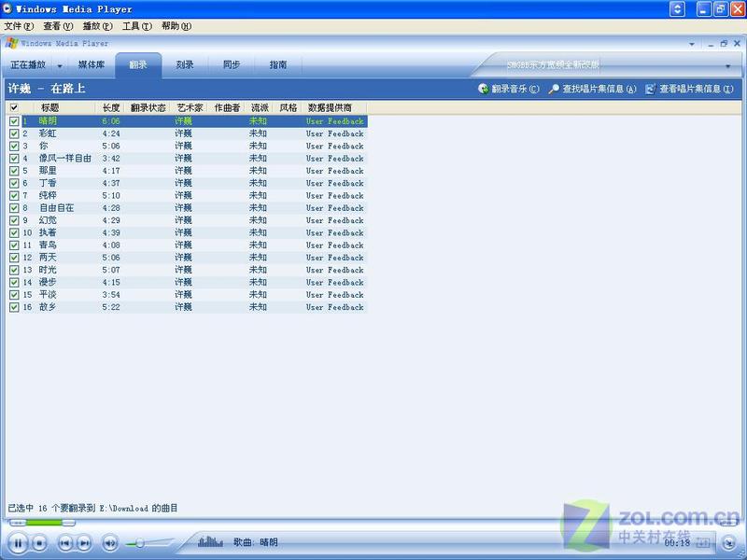This screenshot has height=560, width=747.
Task: Switch to the 正在播放 tab
Action: coord(28,64)
